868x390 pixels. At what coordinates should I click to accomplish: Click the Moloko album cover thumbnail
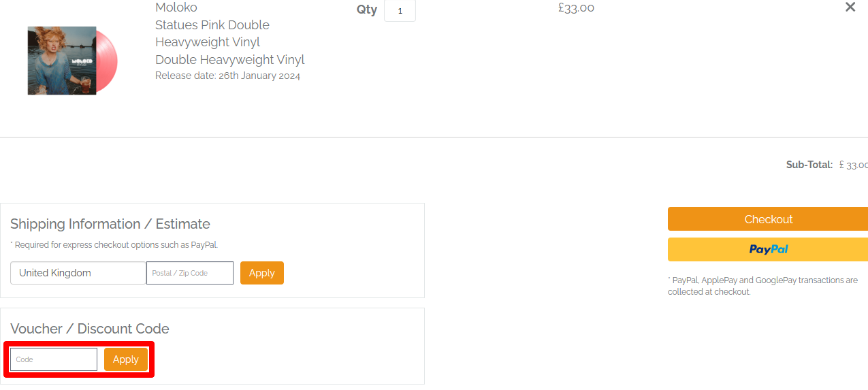pos(61,61)
